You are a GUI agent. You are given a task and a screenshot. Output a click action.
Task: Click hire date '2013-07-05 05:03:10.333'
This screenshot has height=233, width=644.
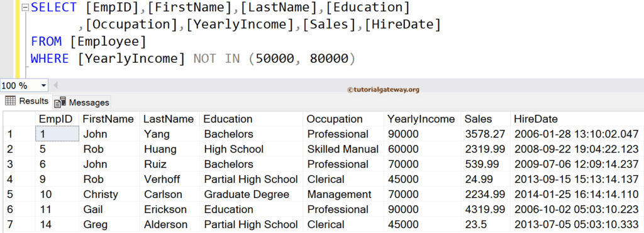pyautogui.click(x=577, y=224)
